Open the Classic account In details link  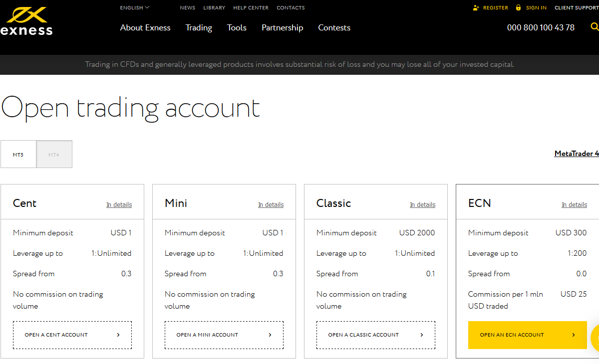pos(422,204)
